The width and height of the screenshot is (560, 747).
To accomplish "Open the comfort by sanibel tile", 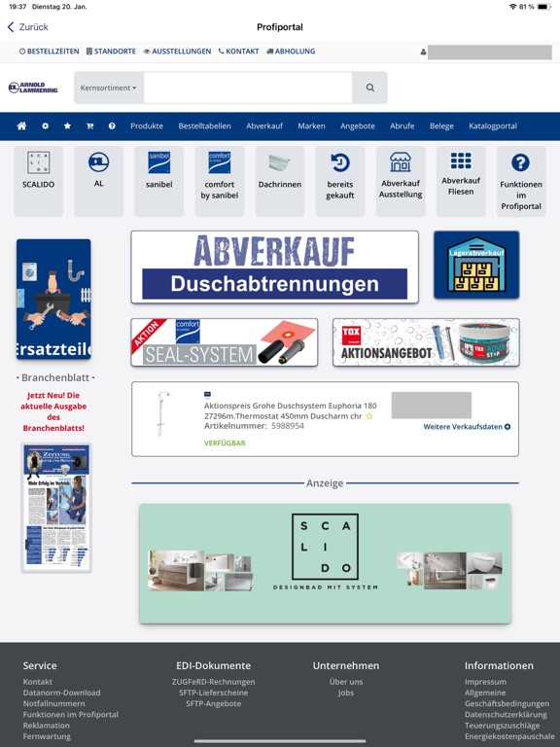I will 220,182.
